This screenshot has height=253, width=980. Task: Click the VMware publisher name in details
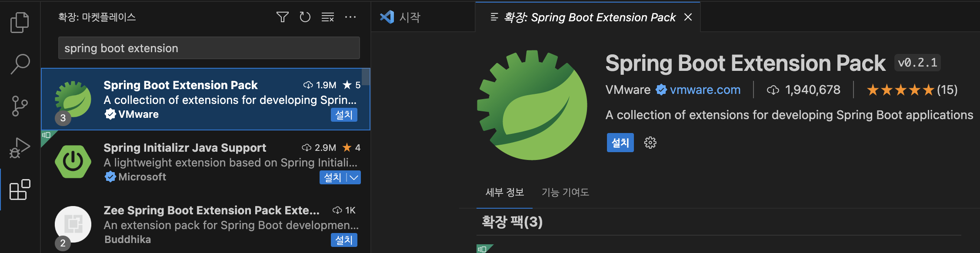coord(628,90)
